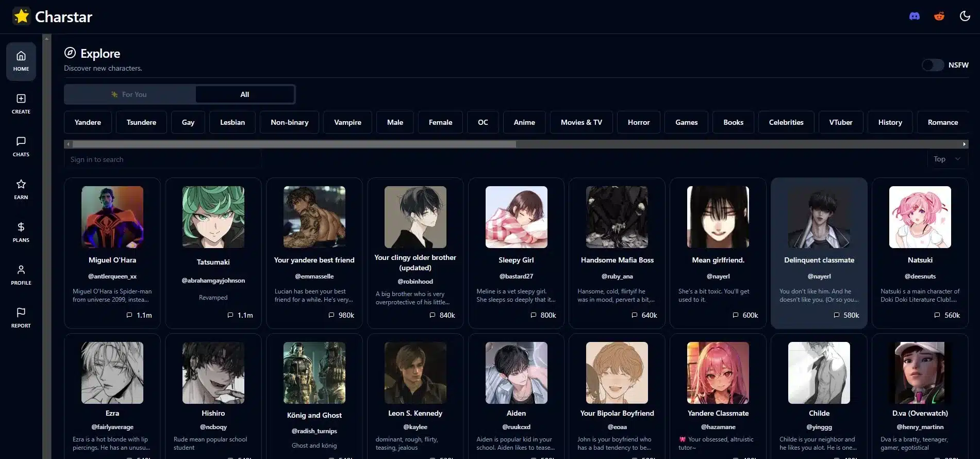Enable the NSFW toggle switch

933,65
